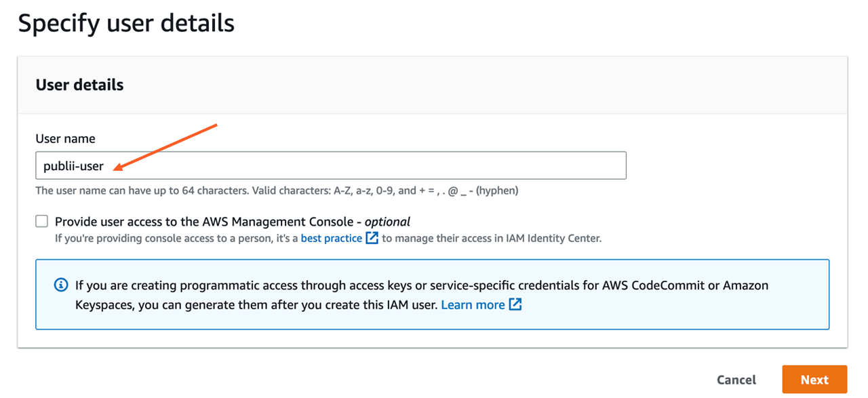This screenshot has height=398, width=868.
Task: Click the "User details" section heading
Action: pos(79,85)
